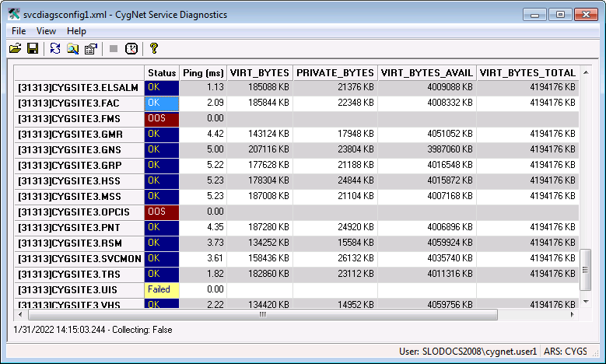Click the Status column header

tap(162, 73)
